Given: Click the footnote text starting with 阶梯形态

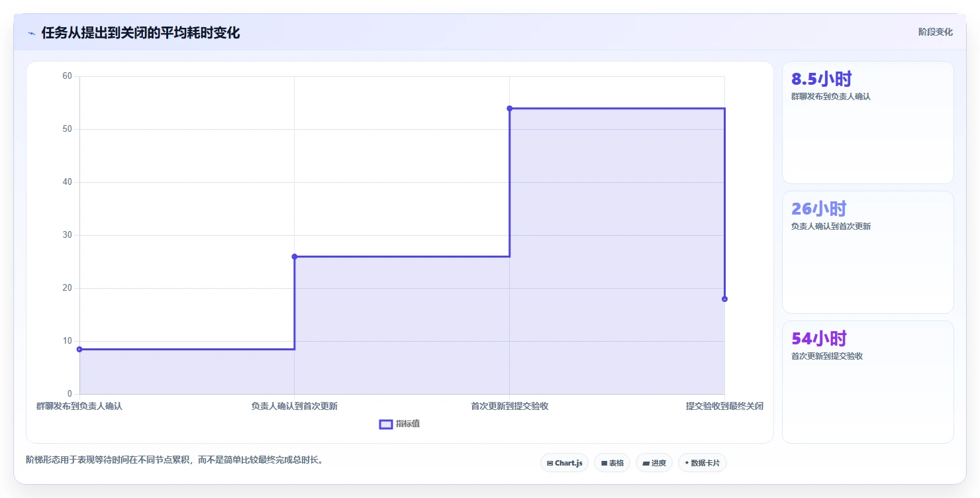Looking at the screenshot, I should pyautogui.click(x=175, y=460).
